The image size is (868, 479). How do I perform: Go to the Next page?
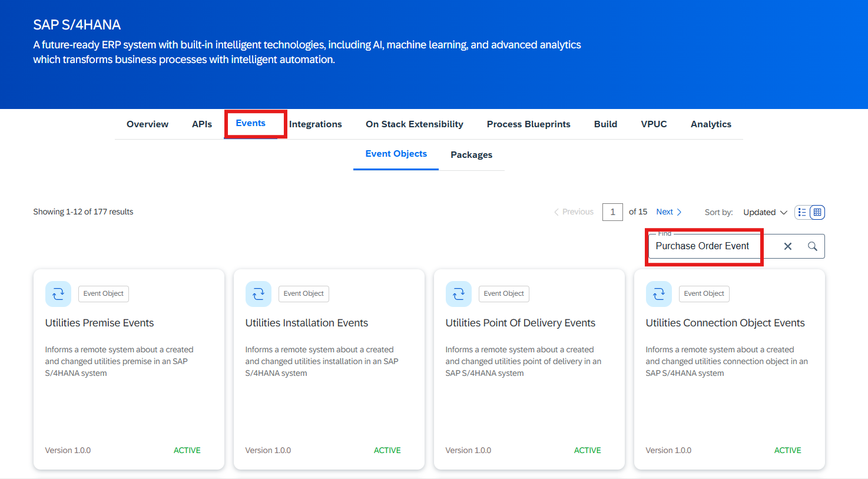(x=669, y=212)
